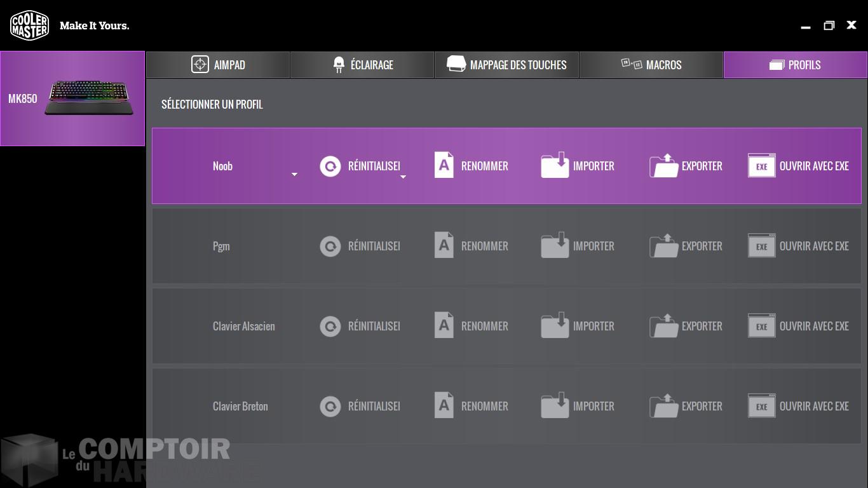Switch to the MACROS tab
The width and height of the screenshot is (868, 488).
(651, 64)
